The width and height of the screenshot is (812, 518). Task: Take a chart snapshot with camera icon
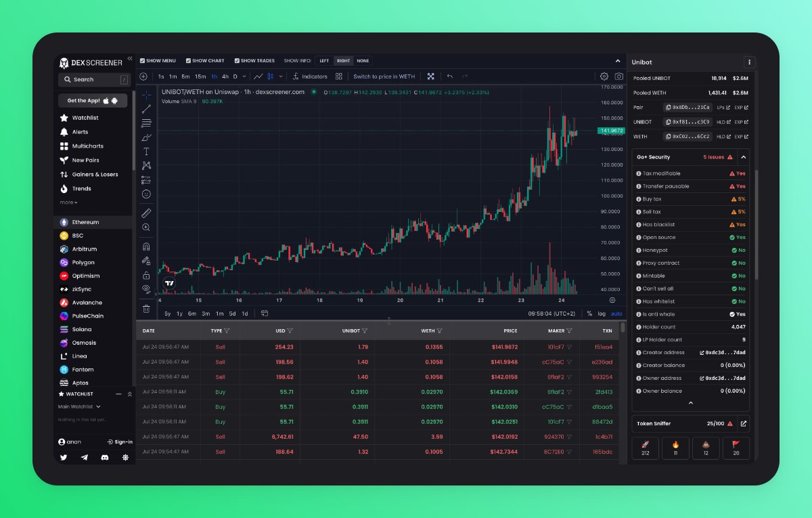618,77
